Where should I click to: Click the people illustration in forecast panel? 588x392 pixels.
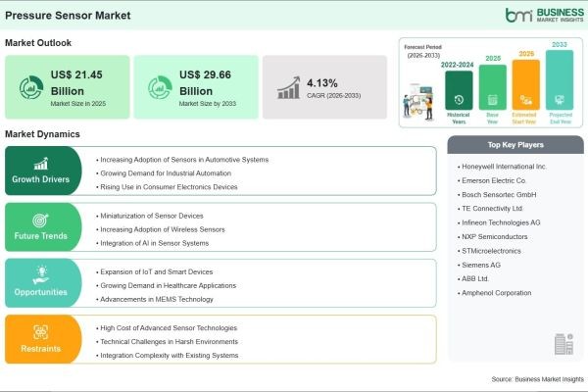click(418, 102)
